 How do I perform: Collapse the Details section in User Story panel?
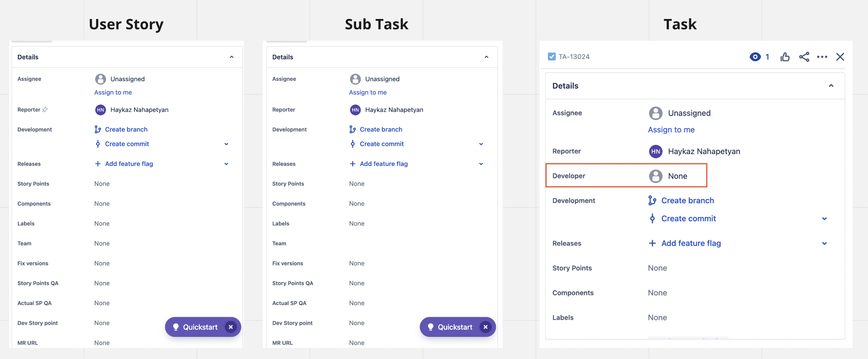tap(232, 57)
